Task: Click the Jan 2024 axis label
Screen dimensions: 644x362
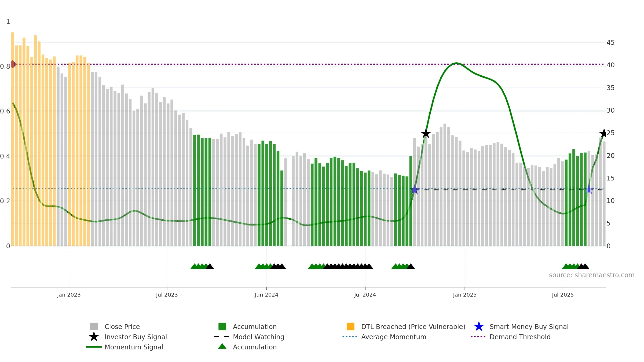Action: click(x=266, y=295)
